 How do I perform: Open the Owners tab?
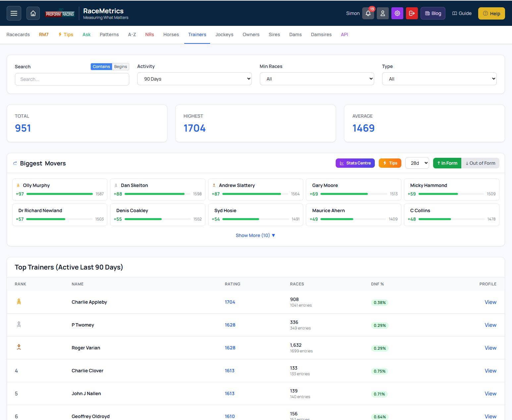click(x=251, y=34)
